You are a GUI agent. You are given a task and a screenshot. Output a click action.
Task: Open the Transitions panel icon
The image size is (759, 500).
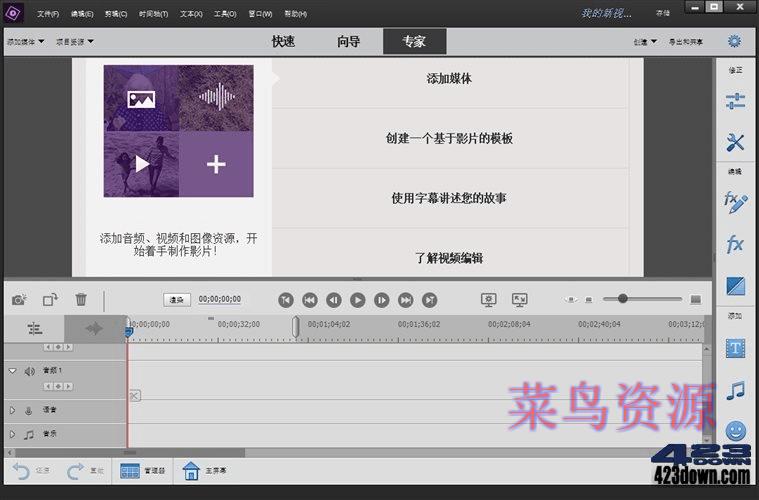[735, 286]
